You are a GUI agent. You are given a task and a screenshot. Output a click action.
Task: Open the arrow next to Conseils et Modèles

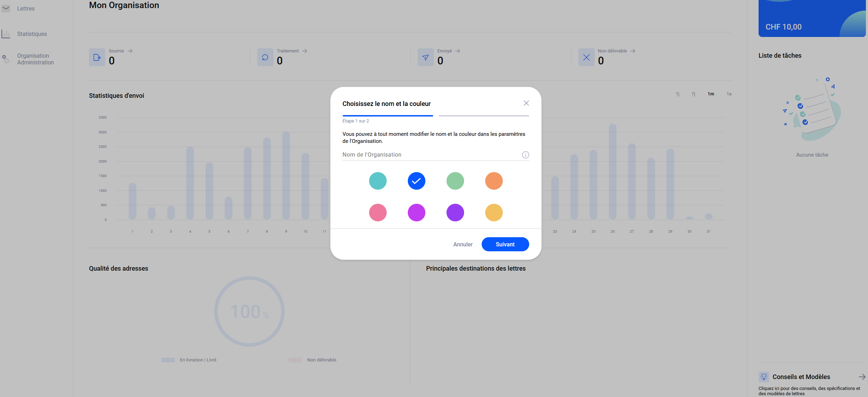[862, 377]
